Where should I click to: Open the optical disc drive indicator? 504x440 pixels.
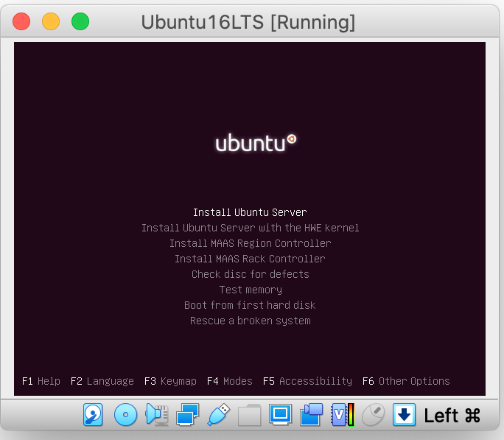125,415
